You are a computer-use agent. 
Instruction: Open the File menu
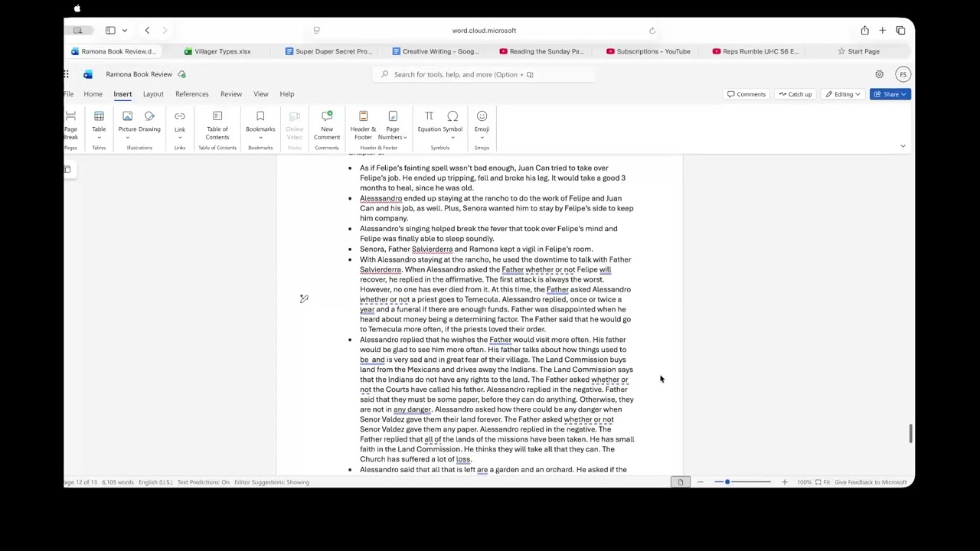(x=68, y=94)
